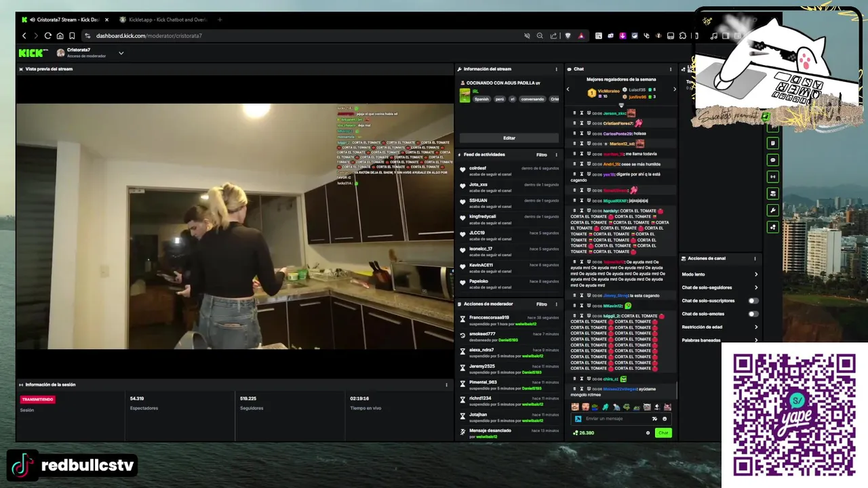The width and height of the screenshot is (868, 488).
Task: Expand the Cristorata7 channel selector dropdown
Action: pyautogui.click(x=121, y=53)
